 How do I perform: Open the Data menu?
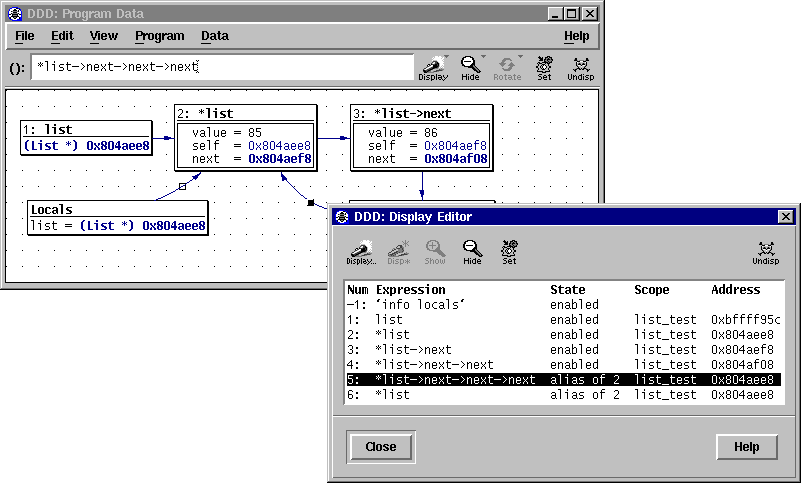(215, 36)
